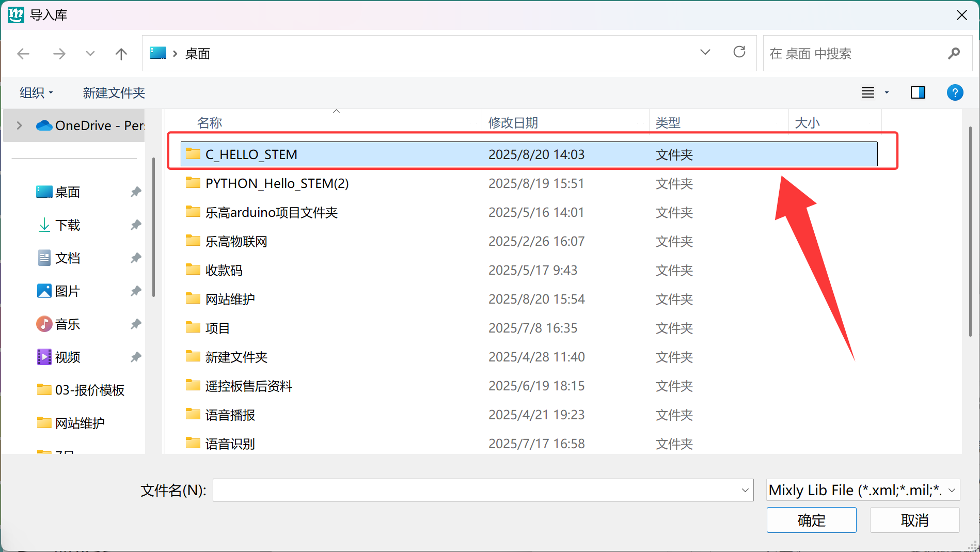Open the file type filter dropdown

(863, 490)
